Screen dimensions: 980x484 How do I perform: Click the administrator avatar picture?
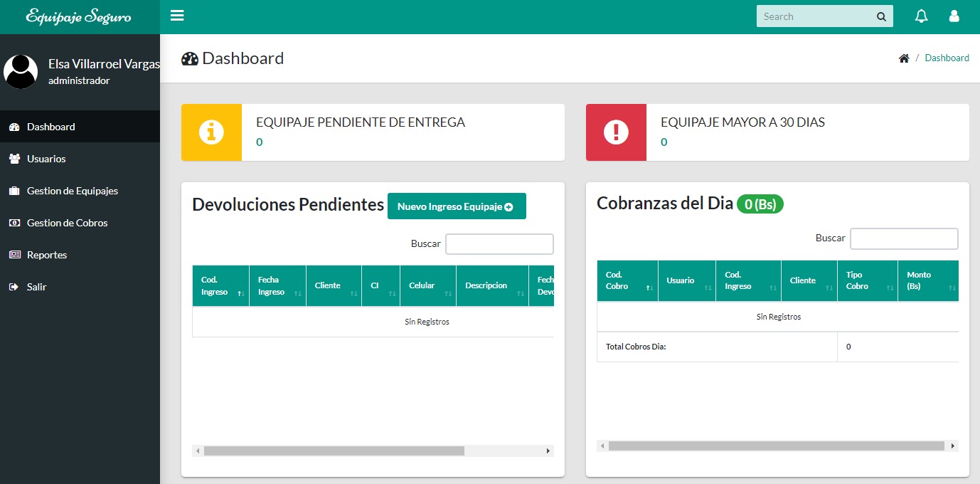tap(21, 72)
